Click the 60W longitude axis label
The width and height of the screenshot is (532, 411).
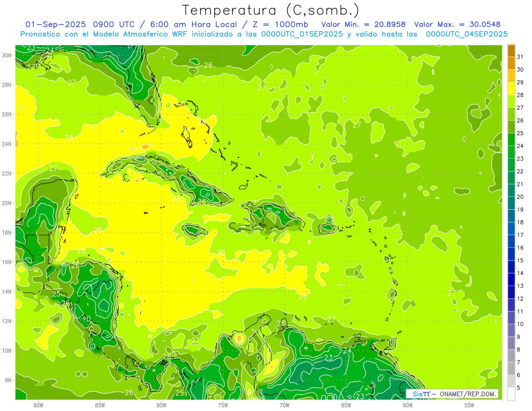point(408,405)
